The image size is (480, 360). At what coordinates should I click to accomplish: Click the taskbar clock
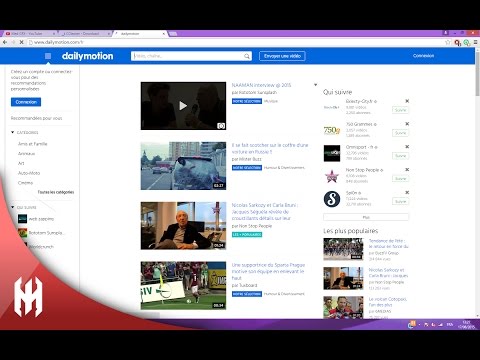click(x=466, y=324)
